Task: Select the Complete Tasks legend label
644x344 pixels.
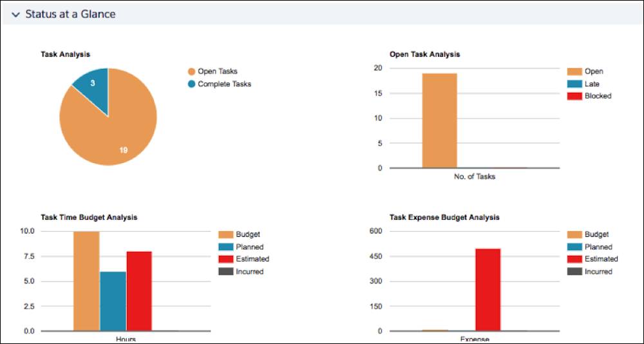Action: tap(224, 84)
